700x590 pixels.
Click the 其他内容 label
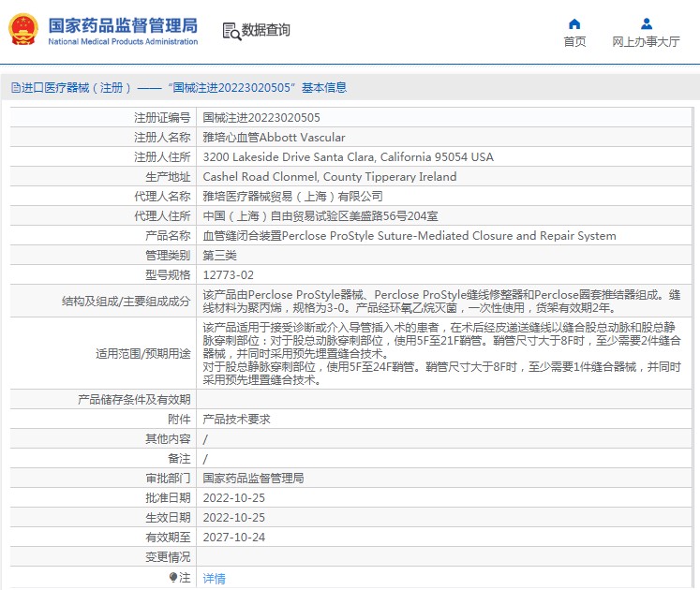pos(168,438)
